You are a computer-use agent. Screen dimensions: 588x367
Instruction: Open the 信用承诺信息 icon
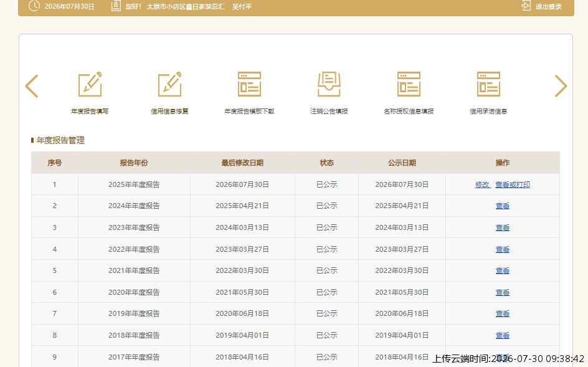coord(488,84)
